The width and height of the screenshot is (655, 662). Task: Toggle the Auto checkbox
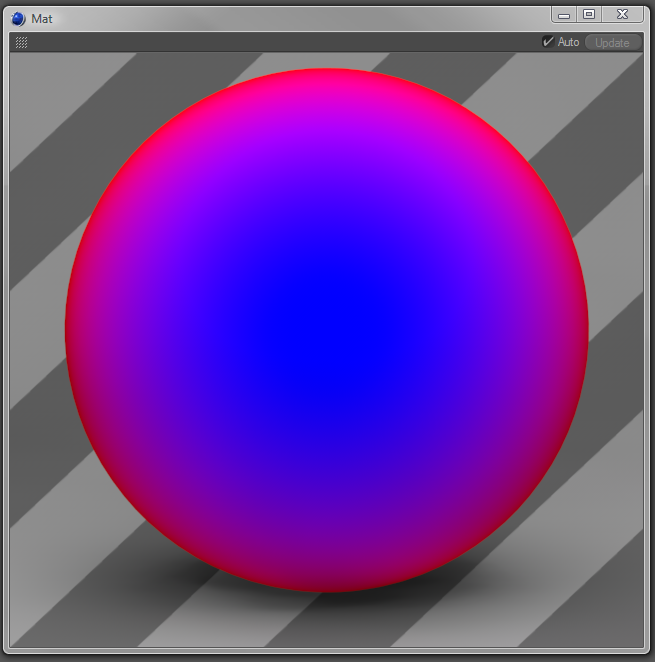click(x=547, y=42)
